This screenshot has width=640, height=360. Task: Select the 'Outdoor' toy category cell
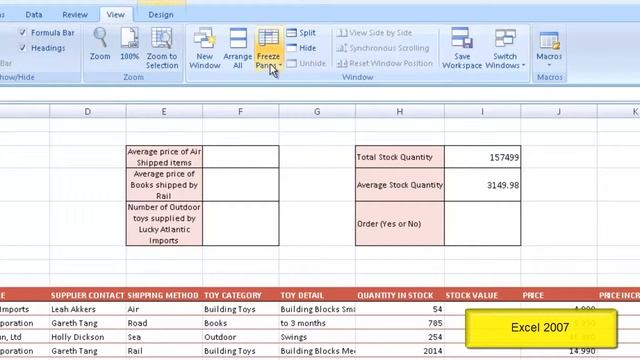tap(240, 337)
